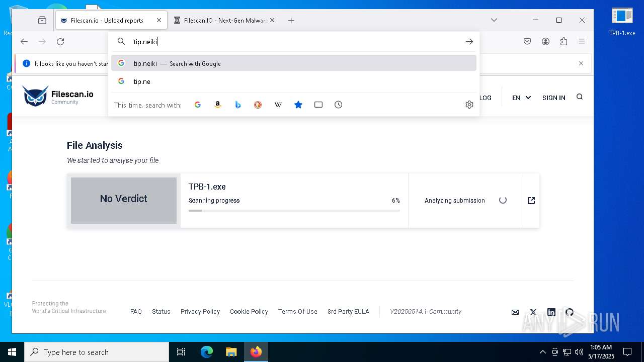Open File Explorer from taskbar

(x=231, y=352)
